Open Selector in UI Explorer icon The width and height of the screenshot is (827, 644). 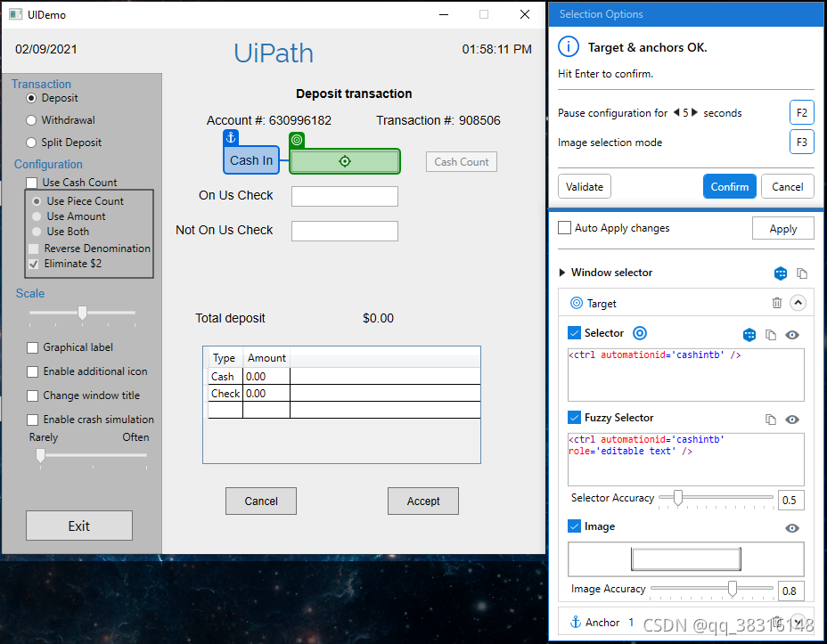pyautogui.click(x=749, y=335)
